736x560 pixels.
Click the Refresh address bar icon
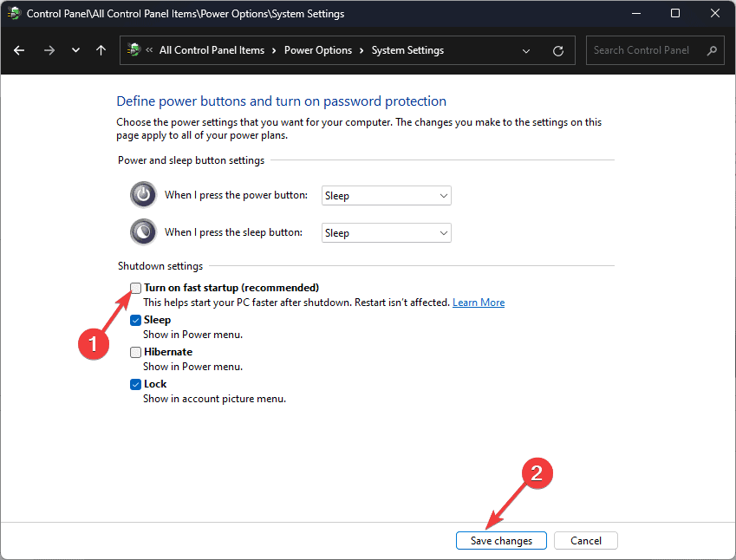(x=558, y=50)
